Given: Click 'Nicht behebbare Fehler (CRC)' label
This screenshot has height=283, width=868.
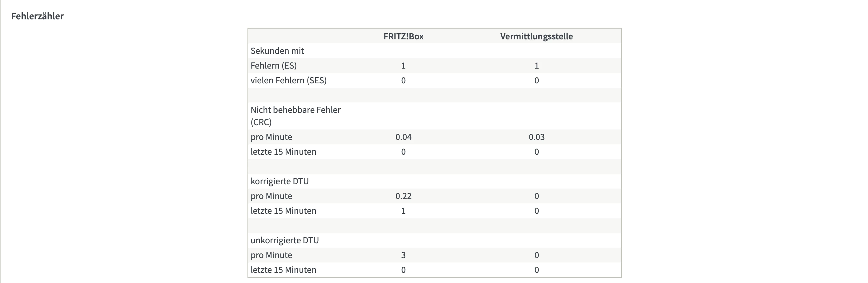Looking at the screenshot, I should pyautogui.click(x=295, y=116).
